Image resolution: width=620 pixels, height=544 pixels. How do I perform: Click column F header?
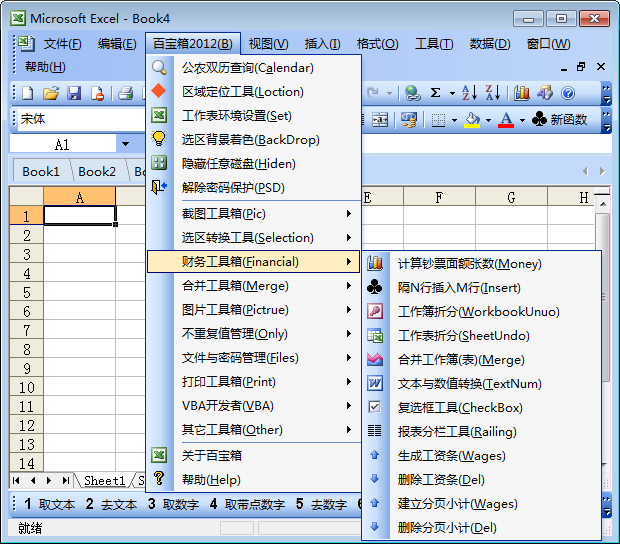click(x=439, y=197)
